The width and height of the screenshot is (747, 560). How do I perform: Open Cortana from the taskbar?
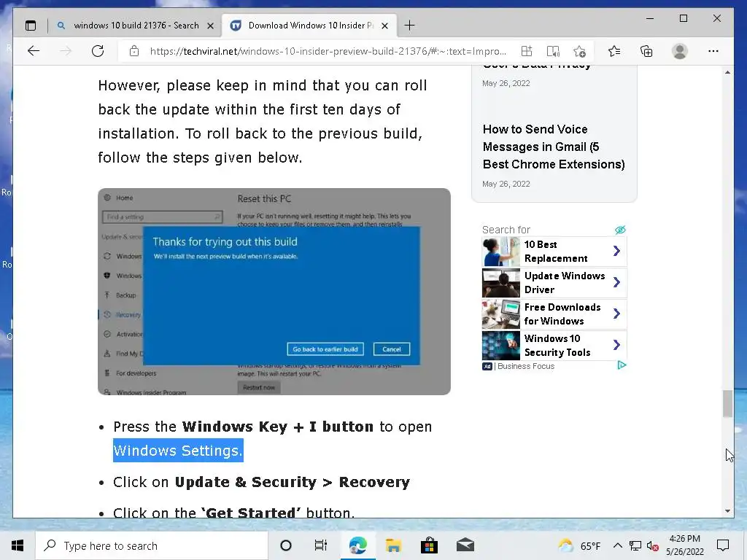coord(285,545)
